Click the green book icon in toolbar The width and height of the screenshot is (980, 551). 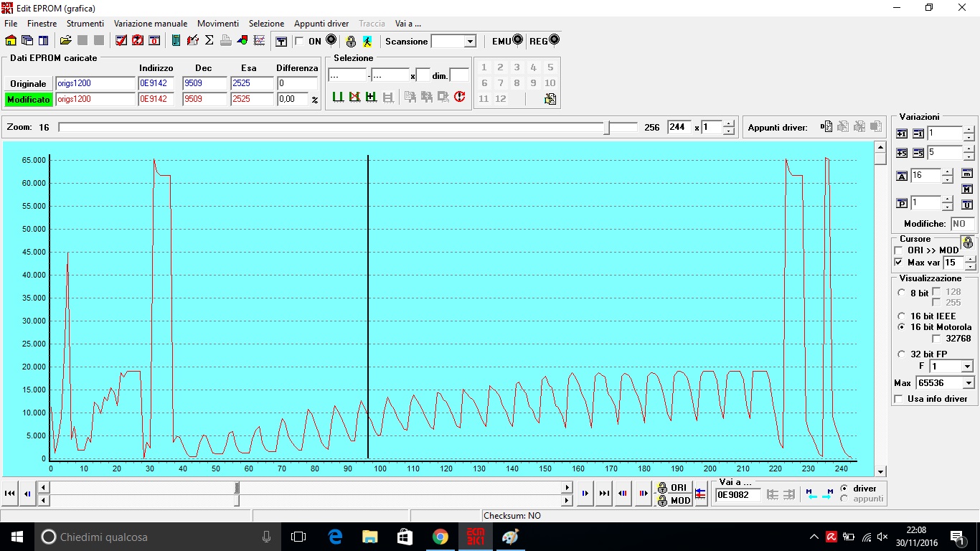176,41
